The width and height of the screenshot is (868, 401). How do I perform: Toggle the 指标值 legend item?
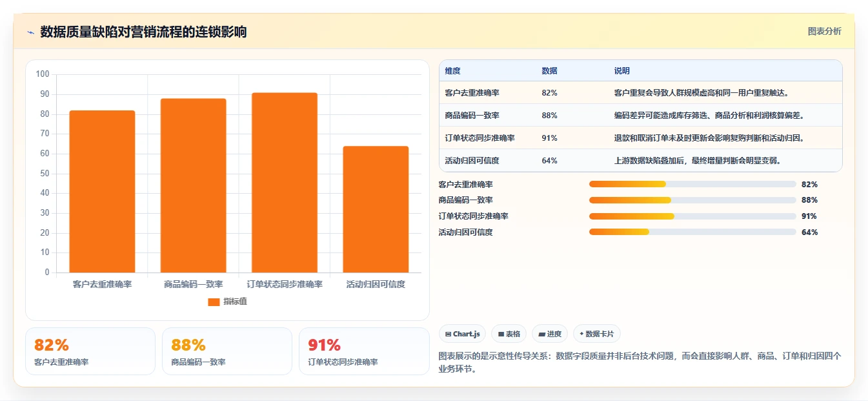point(227,302)
